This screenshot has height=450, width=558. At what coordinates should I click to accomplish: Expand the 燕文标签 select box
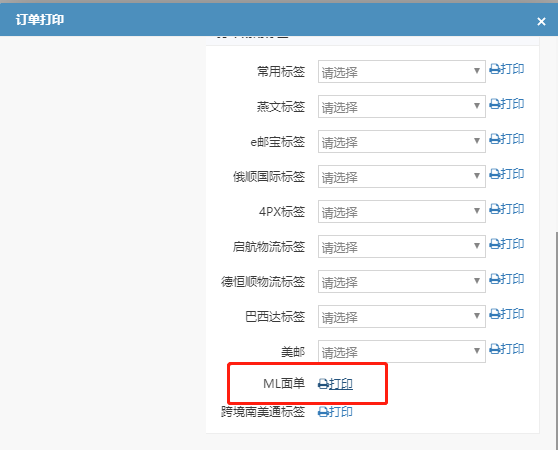point(402,106)
